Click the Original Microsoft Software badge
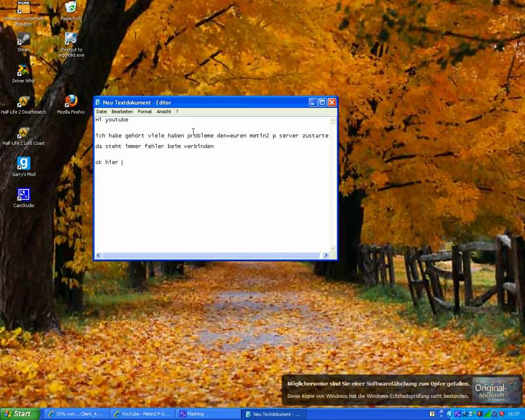 click(x=496, y=390)
